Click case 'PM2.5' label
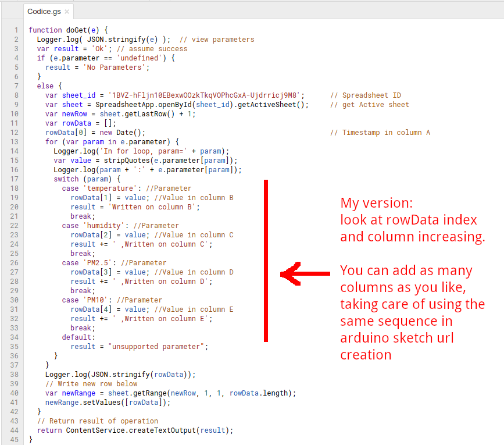 pyautogui.click(x=89, y=264)
